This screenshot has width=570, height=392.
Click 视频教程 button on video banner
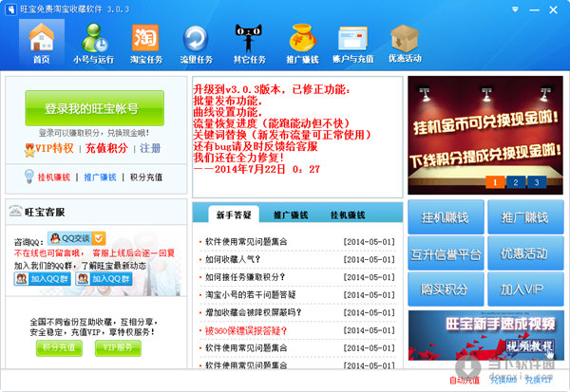coord(530,346)
